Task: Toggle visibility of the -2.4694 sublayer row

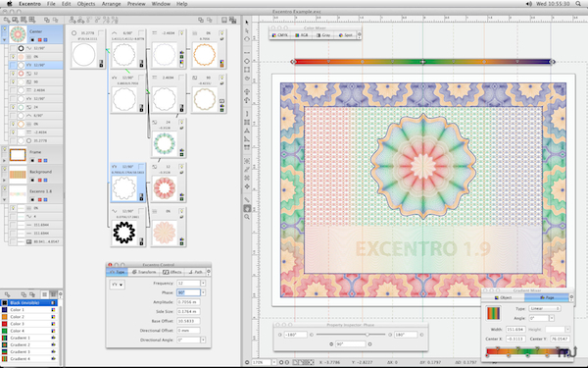Action: click(13, 132)
